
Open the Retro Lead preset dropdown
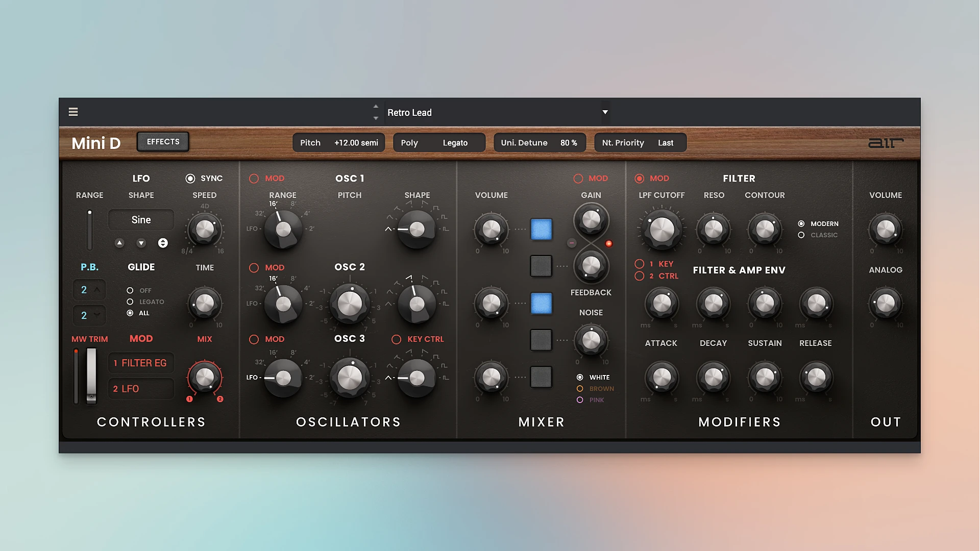point(604,112)
